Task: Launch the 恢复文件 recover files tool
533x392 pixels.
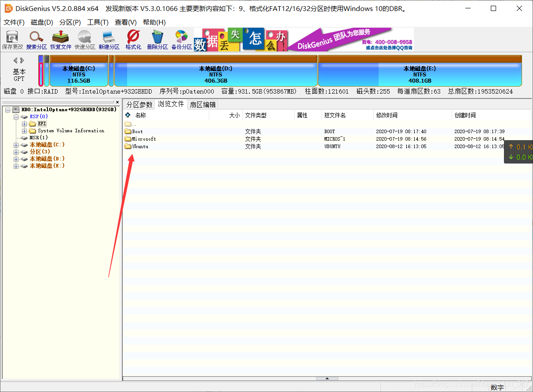Action: coord(61,40)
